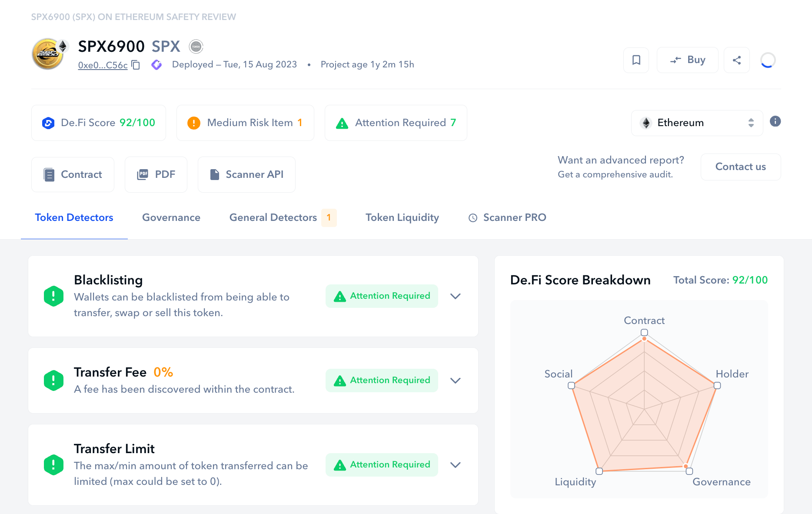812x514 pixels.
Task: Click the Contract document icon
Action: 49,175
